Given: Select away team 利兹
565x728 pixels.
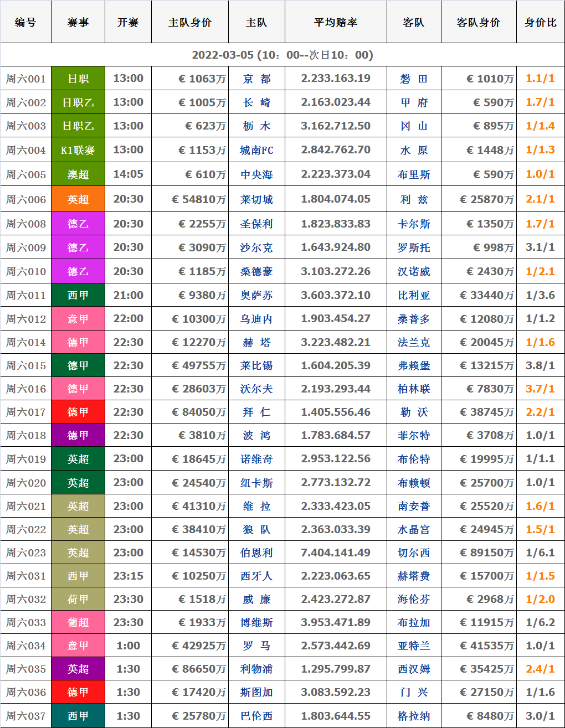Looking at the screenshot, I should (414, 199).
